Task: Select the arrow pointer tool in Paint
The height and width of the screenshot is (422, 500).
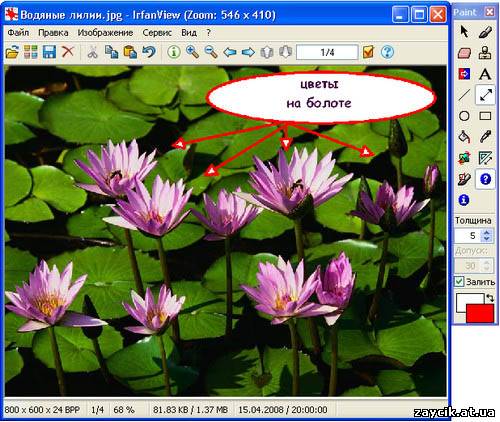Action: coord(464,32)
